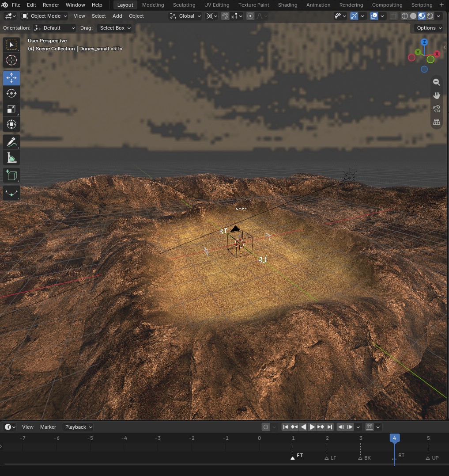
Task: Select the Annotate tool
Action: (11, 142)
